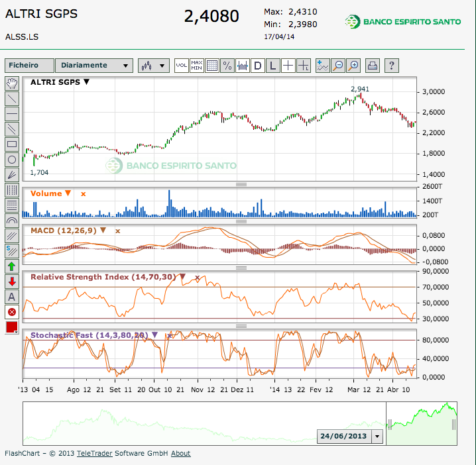Open the About link
The height and width of the screenshot is (465, 476).
pyautogui.click(x=180, y=453)
